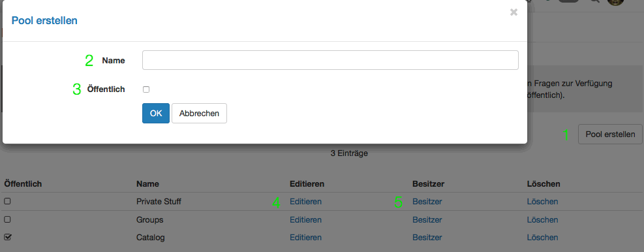Confirm pool creation with OK

pos(156,113)
